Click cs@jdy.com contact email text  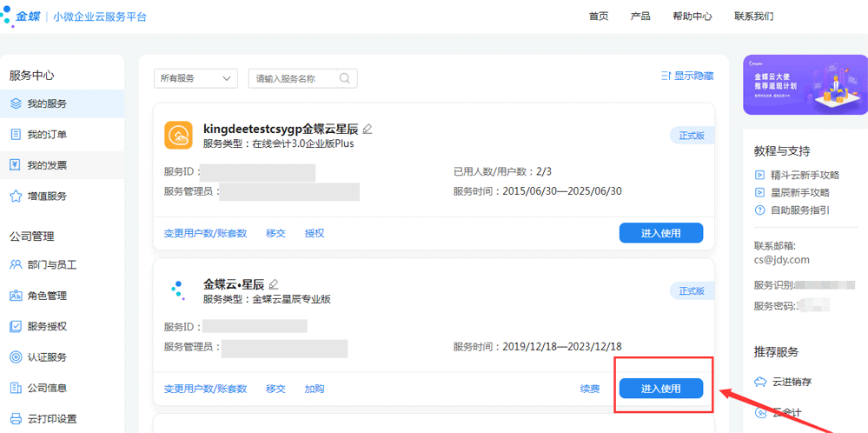782,259
